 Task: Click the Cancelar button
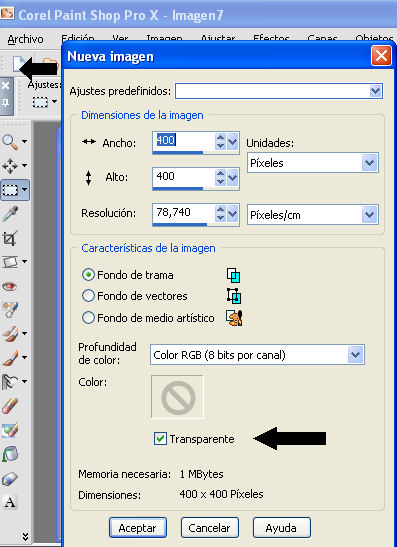pyautogui.click(x=210, y=528)
